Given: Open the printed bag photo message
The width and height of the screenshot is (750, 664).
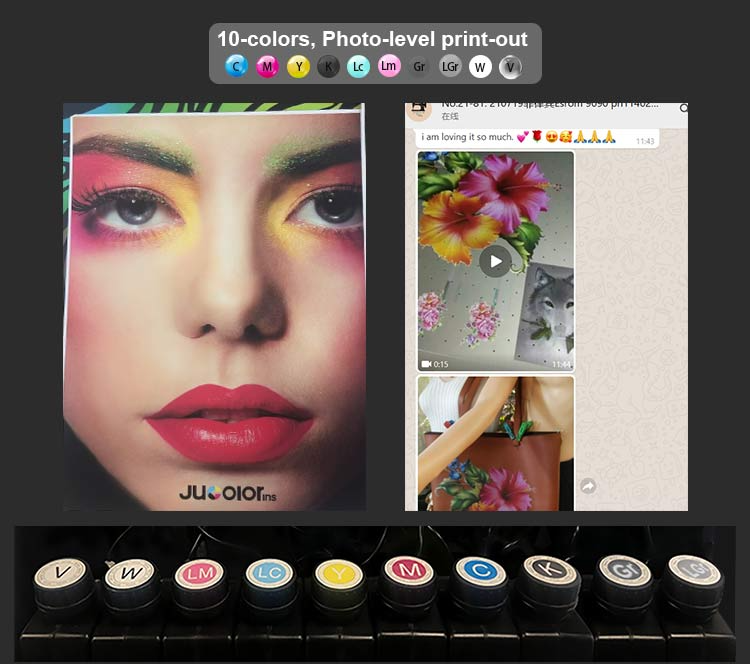Looking at the screenshot, I should (x=496, y=443).
